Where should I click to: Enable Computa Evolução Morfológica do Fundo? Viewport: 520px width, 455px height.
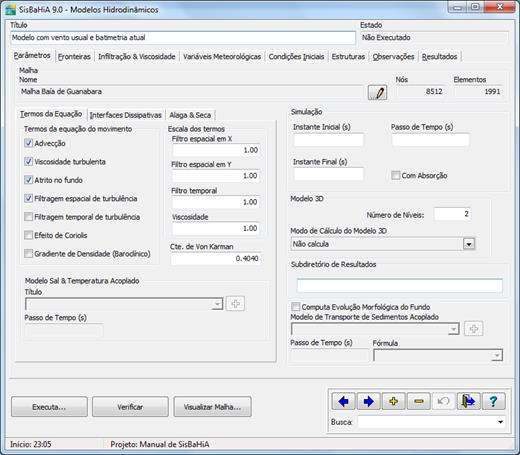tap(296, 307)
